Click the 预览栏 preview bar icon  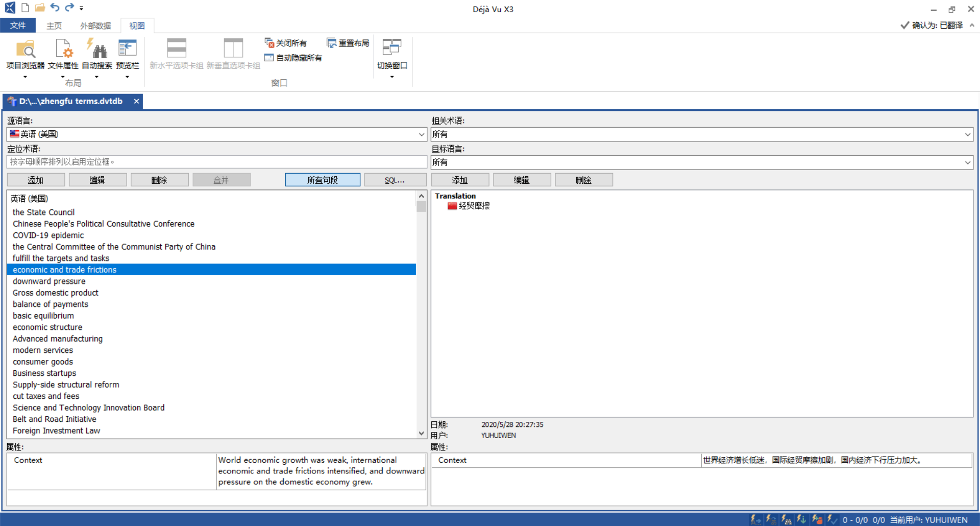127,49
